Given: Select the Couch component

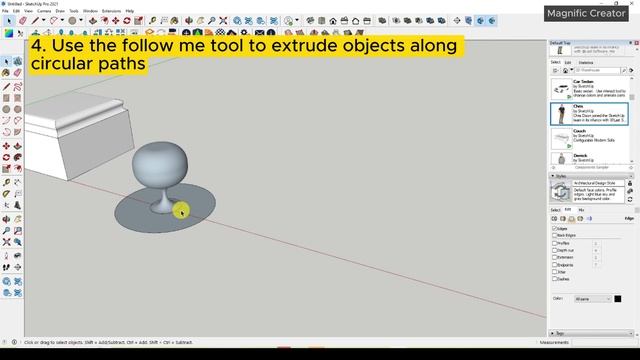Looking at the screenshot, I should [x=589, y=138].
